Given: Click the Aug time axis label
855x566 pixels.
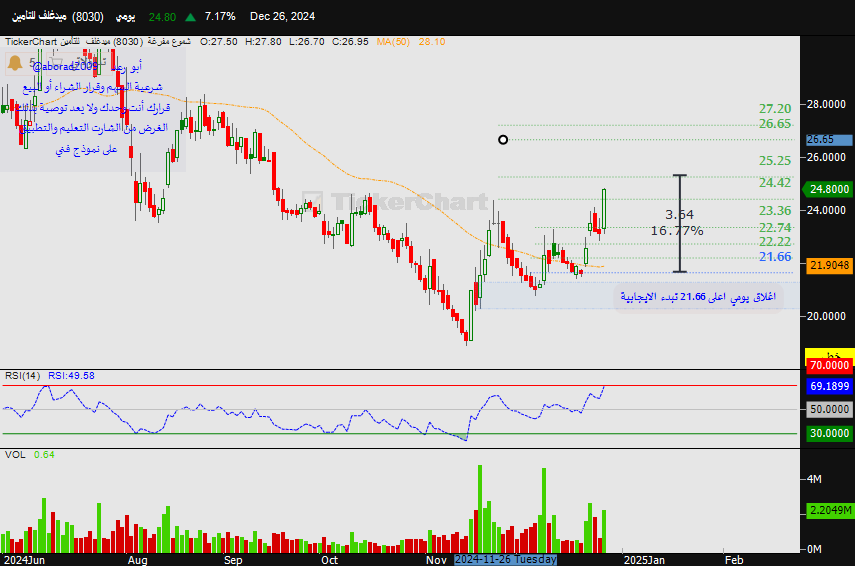Looking at the screenshot, I should click(x=137, y=560).
